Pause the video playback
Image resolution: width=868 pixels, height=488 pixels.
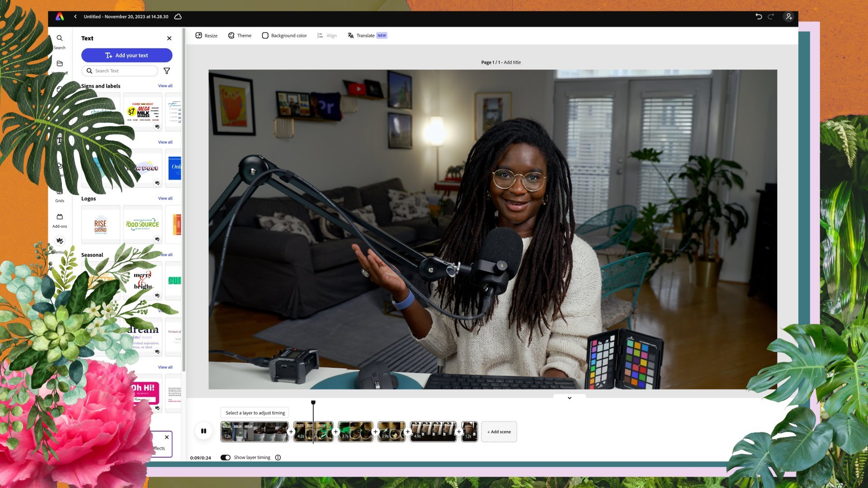click(203, 431)
